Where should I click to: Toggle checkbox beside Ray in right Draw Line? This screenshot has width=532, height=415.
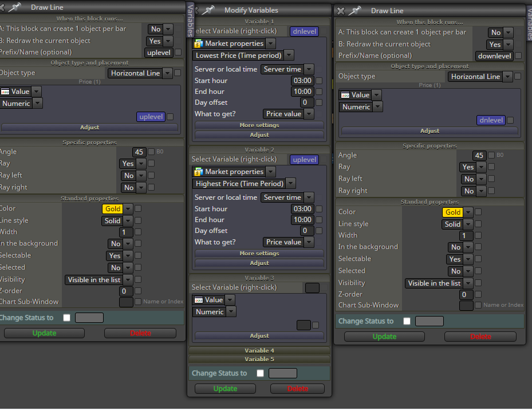(x=491, y=167)
